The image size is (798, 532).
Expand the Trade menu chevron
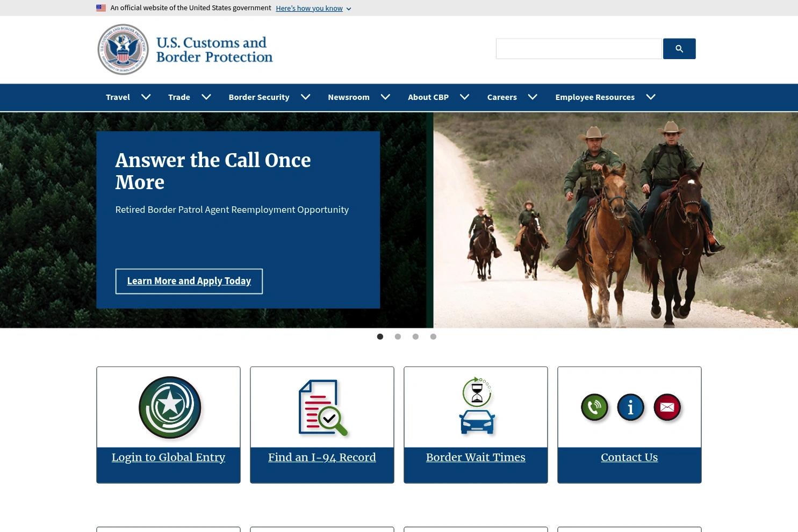point(206,97)
